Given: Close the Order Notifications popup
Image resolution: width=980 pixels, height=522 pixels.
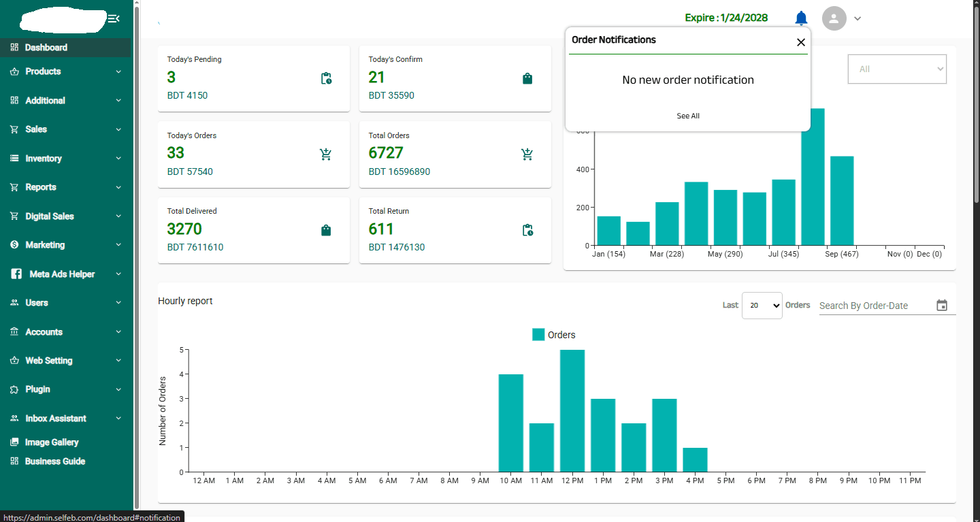Looking at the screenshot, I should tap(801, 42).
